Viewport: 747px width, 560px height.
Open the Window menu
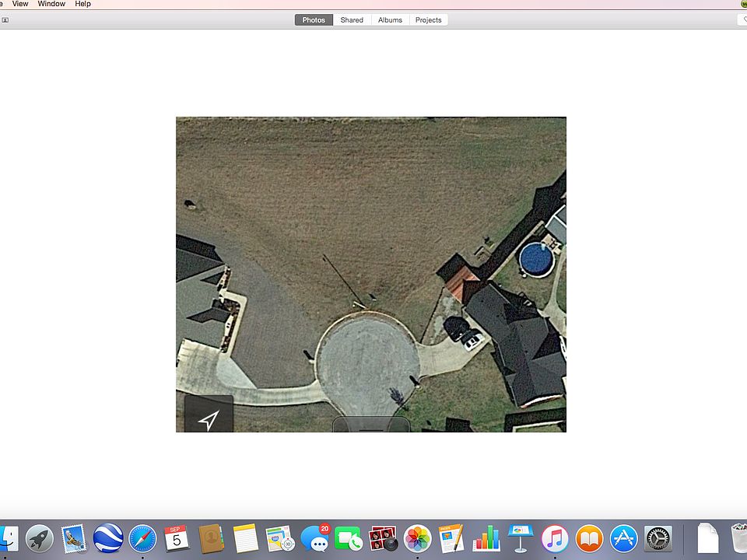pos(51,4)
